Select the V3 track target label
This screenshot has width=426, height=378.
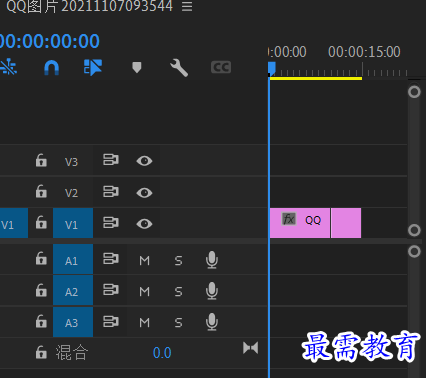point(71,162)
